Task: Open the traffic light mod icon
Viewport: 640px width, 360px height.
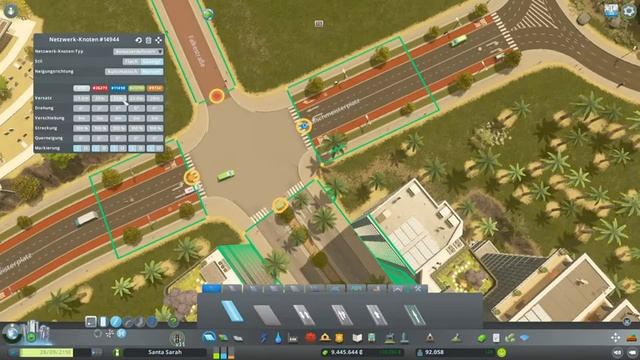Action: tap(177, 338)
